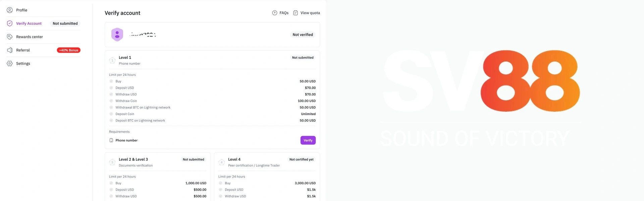The height and width of the screenshot is (201, 644).
Task: Click the Settings gear icon
Action: tap(10, 64)
